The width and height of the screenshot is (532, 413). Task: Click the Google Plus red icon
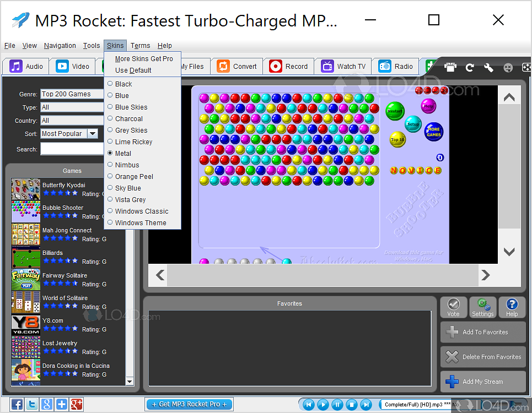pyautogui.click(x=76, y=404)
